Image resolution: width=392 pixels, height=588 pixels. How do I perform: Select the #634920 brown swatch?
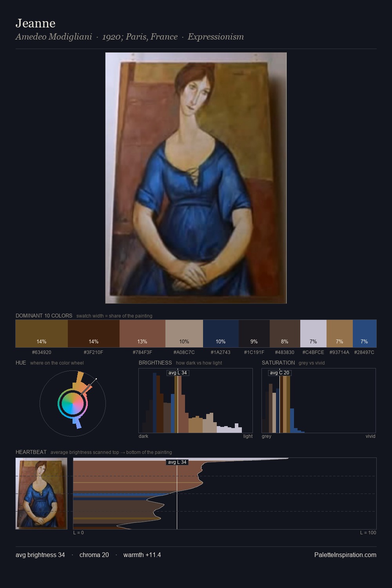[42, 334]
